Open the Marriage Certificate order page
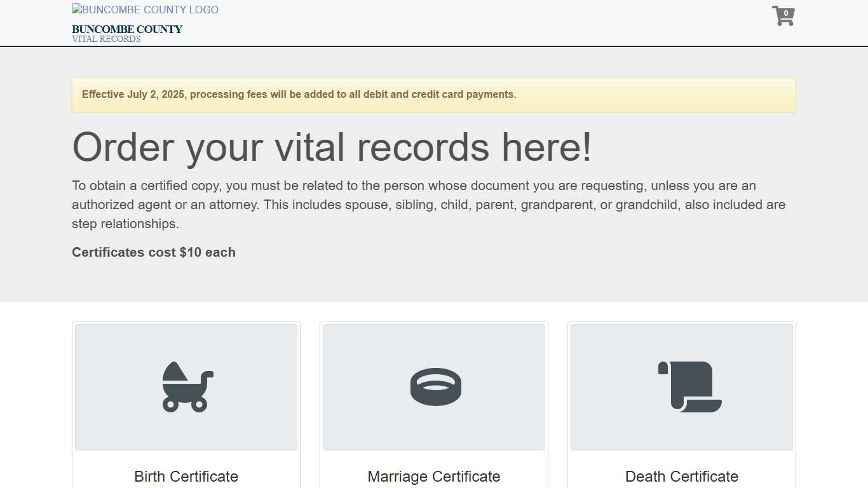 [x=433, y=476]
